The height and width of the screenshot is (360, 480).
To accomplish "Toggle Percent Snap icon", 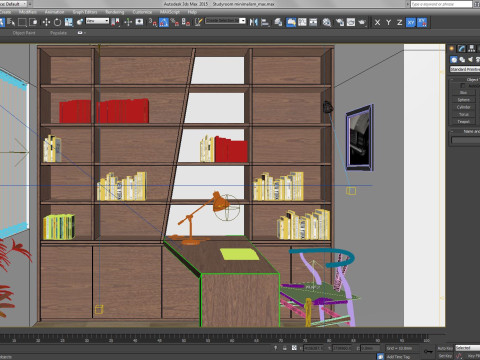I will 175,22.
